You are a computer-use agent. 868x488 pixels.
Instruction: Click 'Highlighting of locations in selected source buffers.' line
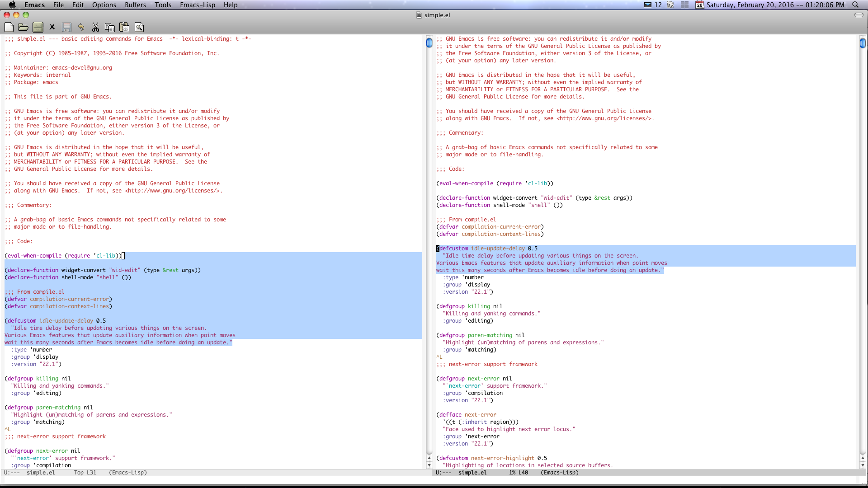pyautogui.click(x=528, y=465)
